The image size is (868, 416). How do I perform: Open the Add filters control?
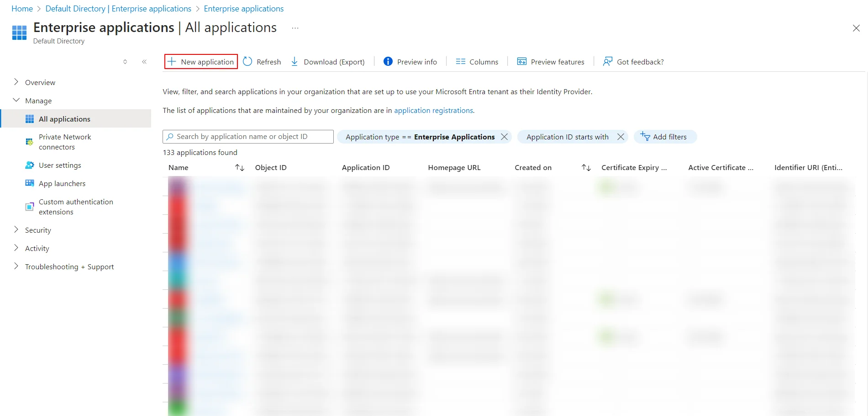(665, 136)
